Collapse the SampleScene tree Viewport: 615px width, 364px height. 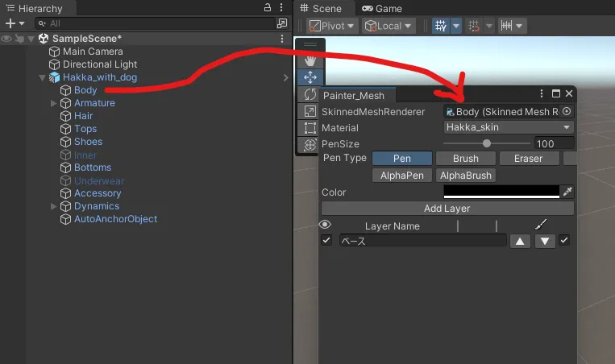[31, 39]
